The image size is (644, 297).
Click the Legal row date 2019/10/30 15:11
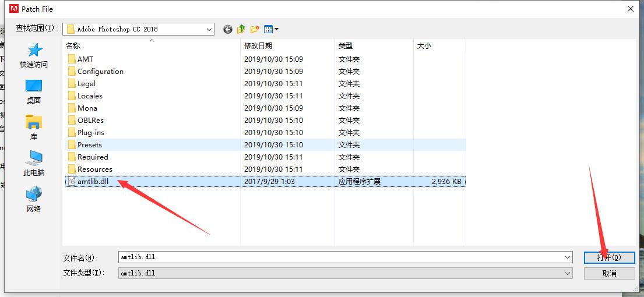click(x=273, y=84)
